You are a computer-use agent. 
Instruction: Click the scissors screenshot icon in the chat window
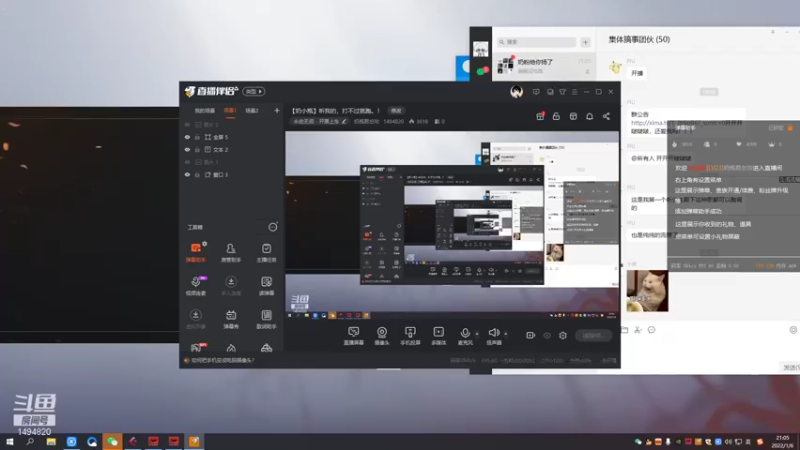638,330
